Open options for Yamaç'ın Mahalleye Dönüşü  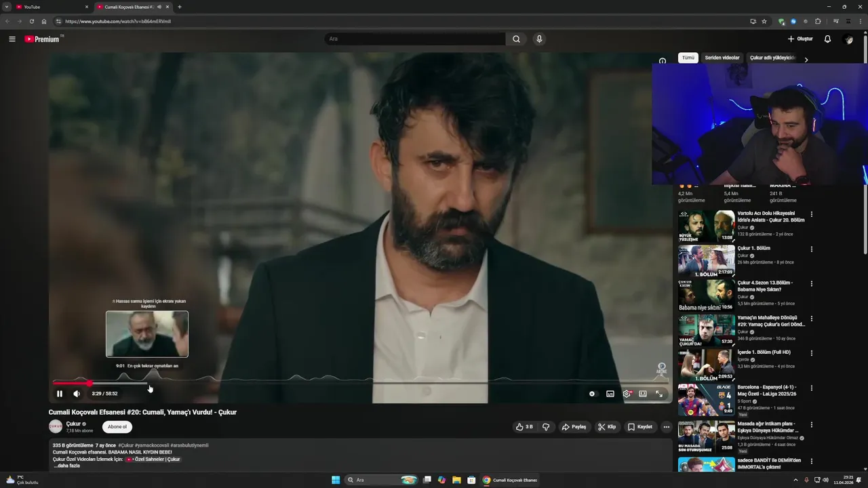[811, 318]
